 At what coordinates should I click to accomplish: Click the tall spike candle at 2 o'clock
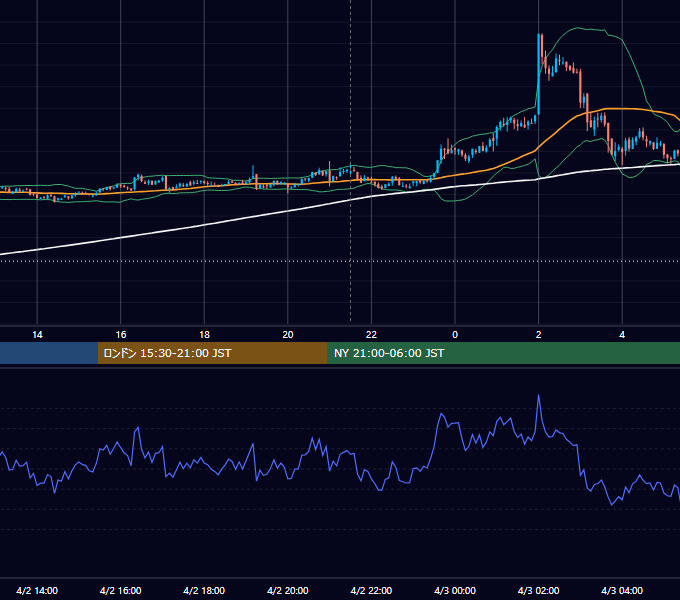point(539,74)
